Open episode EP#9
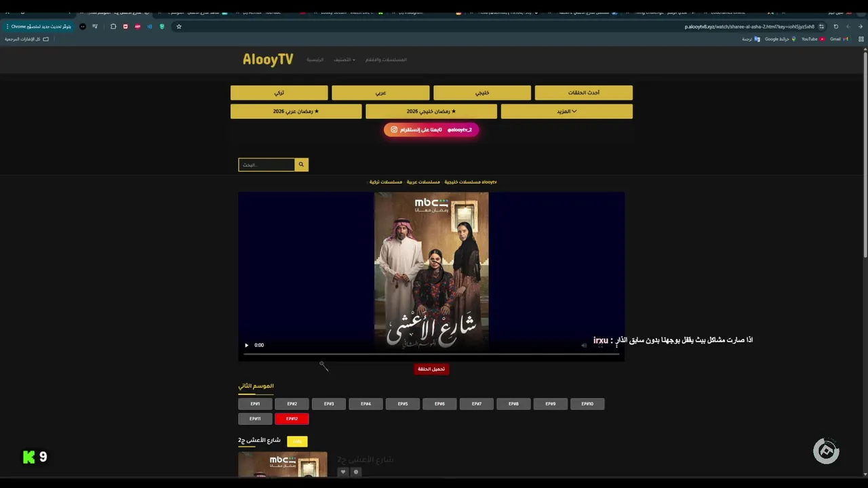 pyautogui.click(x=551, y=404)
